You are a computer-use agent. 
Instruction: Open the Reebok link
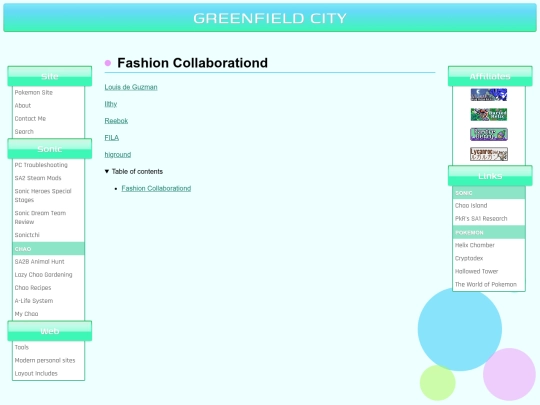click(116, 121)
